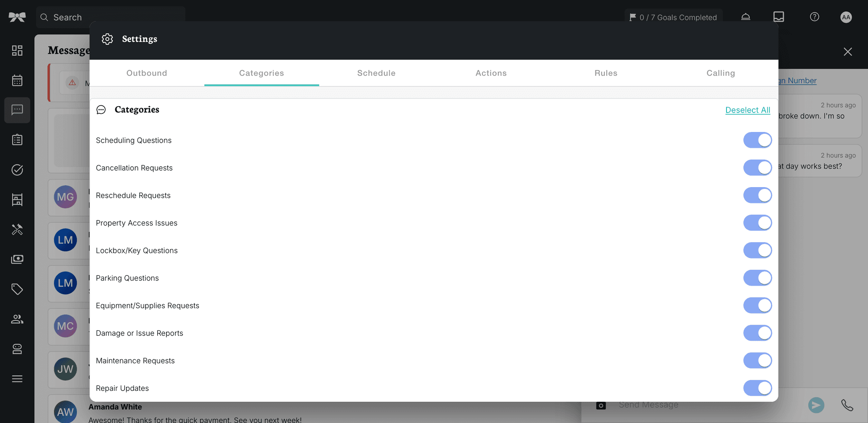
Task: Click the 0 / 7 Goals Completed button
Action: click(673, 17)
